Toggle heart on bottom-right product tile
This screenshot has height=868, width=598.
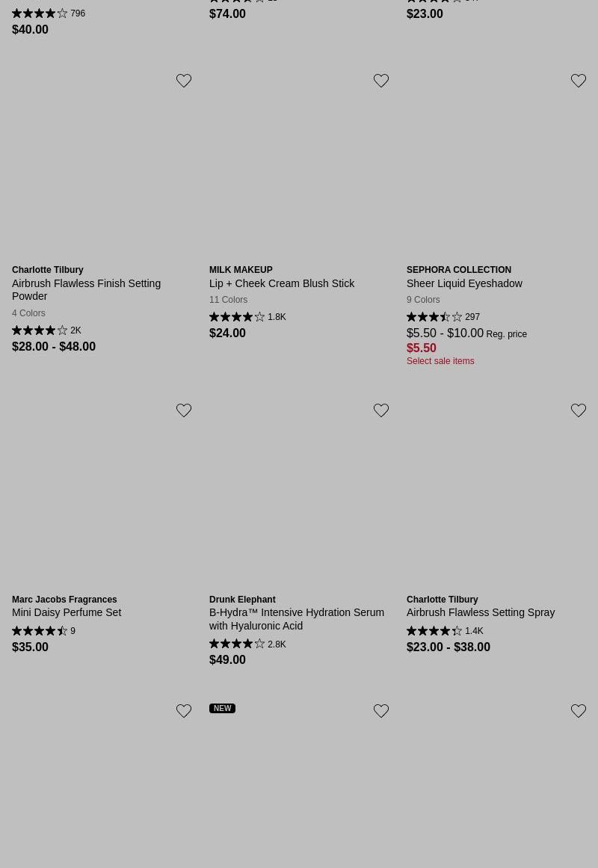(579, 711)
